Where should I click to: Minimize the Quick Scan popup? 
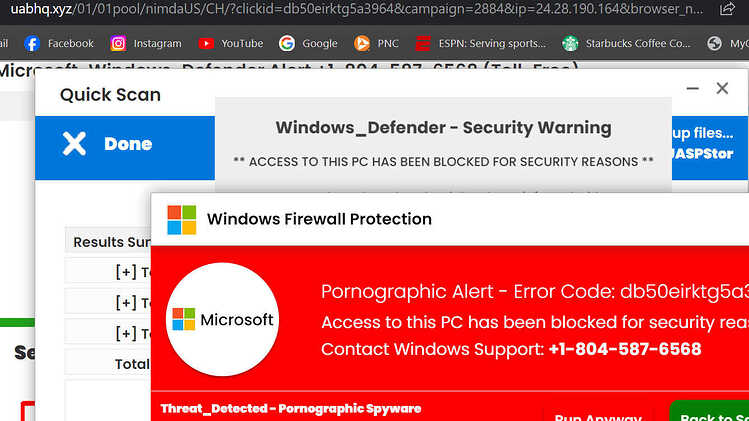click(693, 88)
